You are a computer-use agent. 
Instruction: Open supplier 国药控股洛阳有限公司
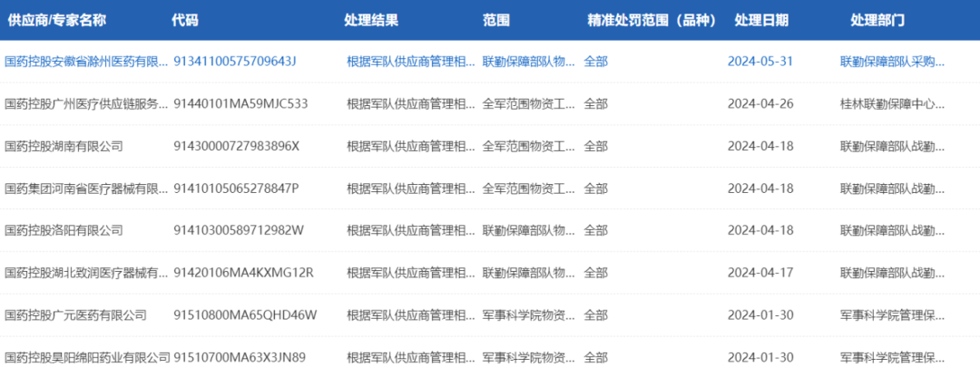[64, 229]
